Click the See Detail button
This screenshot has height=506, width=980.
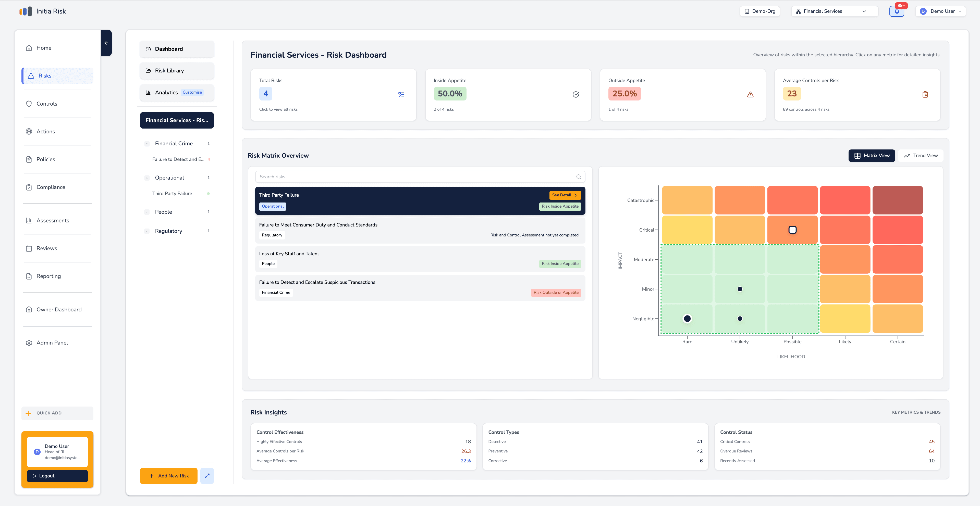[x=565, y=195]
